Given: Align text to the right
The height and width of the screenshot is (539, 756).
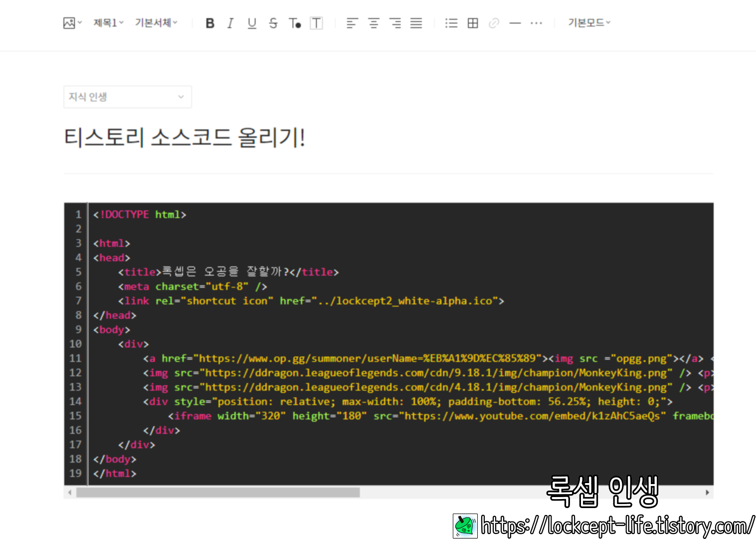Looking at the screenshot, I should coord(395,23).
